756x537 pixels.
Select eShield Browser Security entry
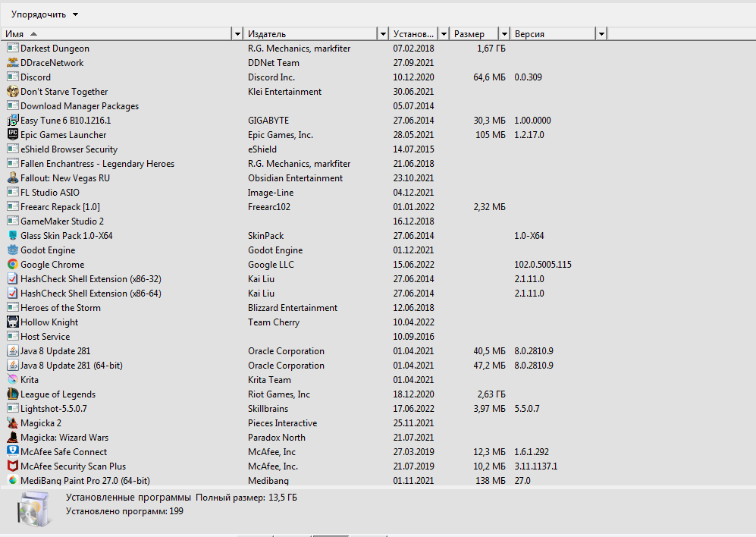[305, 149]
